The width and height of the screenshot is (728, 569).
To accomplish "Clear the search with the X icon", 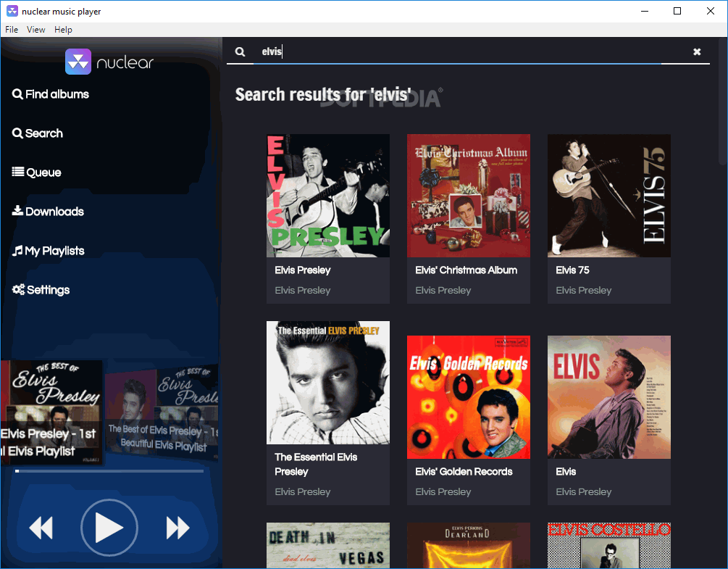I will point(697,51).
